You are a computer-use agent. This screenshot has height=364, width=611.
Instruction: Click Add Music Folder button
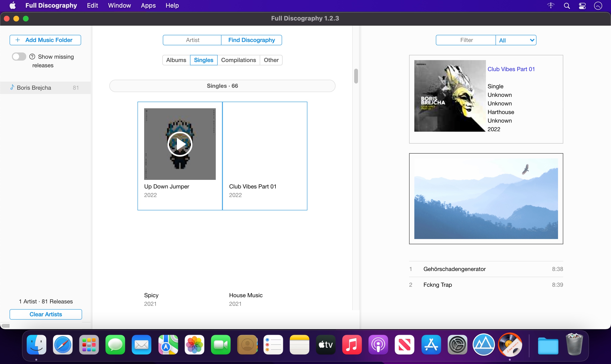point(46,40)
